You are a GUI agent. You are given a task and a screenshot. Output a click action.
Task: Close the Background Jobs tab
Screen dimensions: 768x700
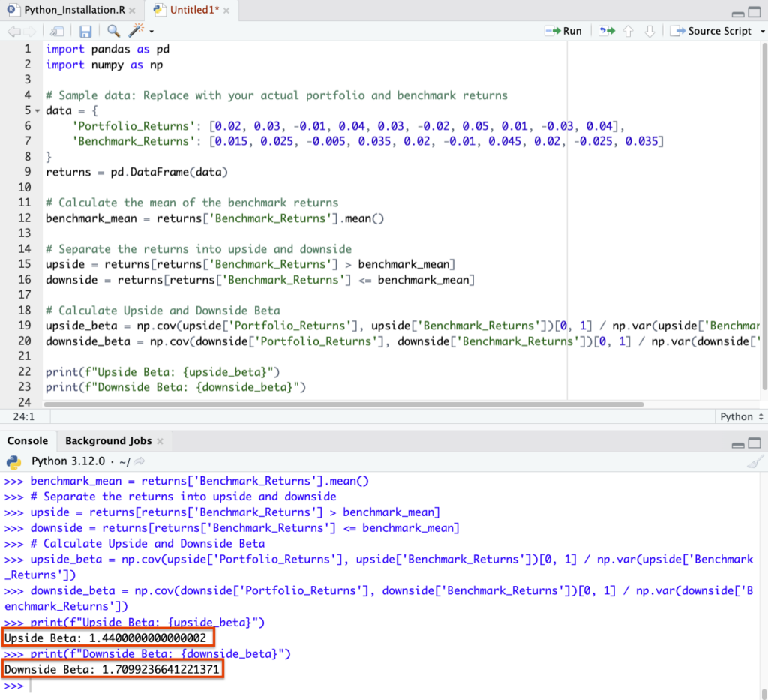point(160,441)
